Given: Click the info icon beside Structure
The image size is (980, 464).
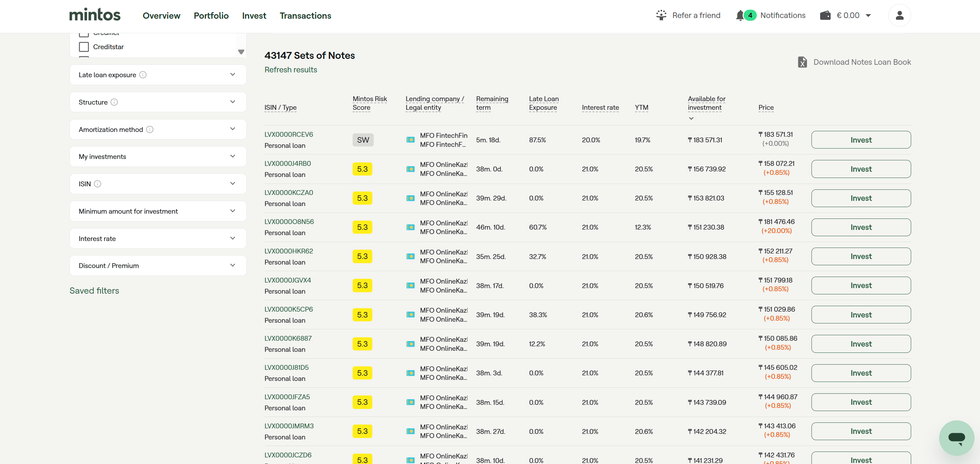Looking at the screenshot, I should click(x=114, y=102).
